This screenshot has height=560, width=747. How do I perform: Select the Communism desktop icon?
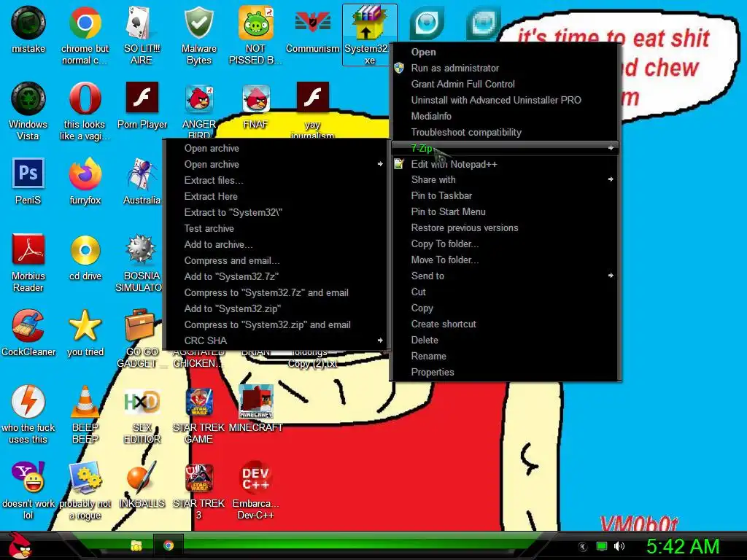[x=312, y=23]
